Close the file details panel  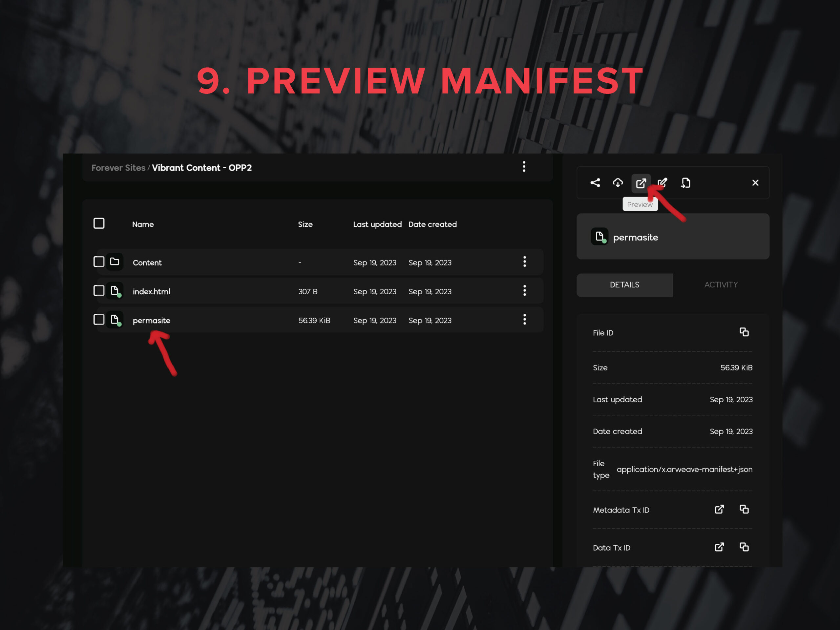pyautogui.click(x=755, y=183)
